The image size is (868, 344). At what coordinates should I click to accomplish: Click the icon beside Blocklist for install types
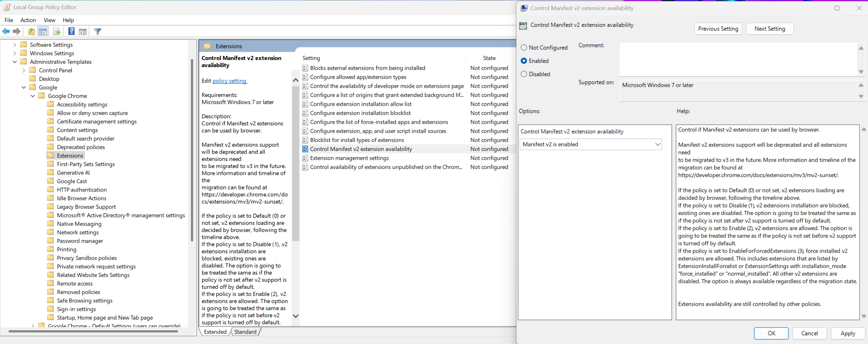point(305,140)
